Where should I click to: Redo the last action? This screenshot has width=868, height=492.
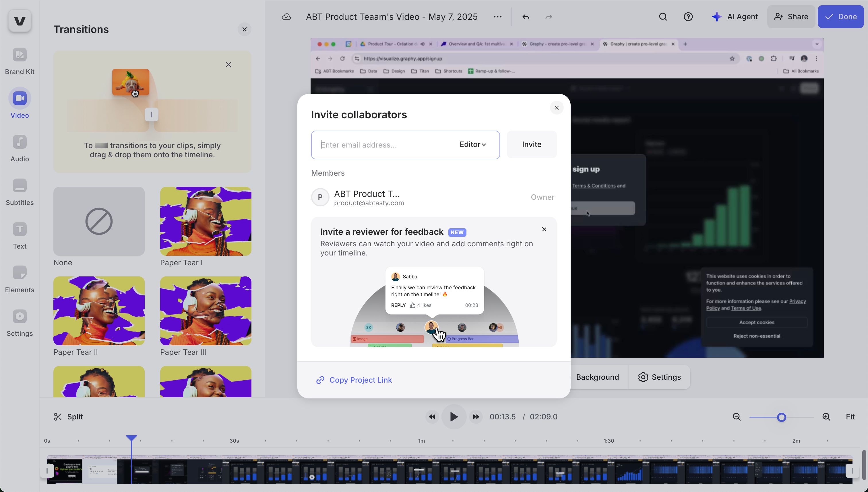549,17
